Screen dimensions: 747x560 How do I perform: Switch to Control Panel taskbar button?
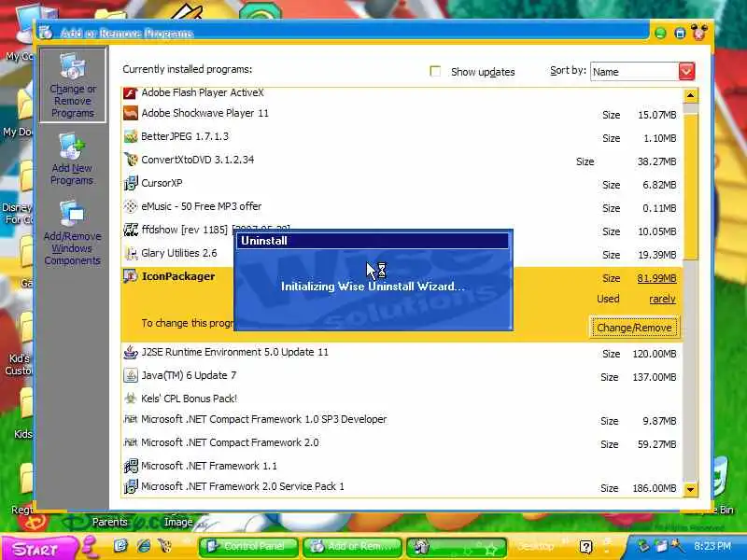click(x=248, y=547)
